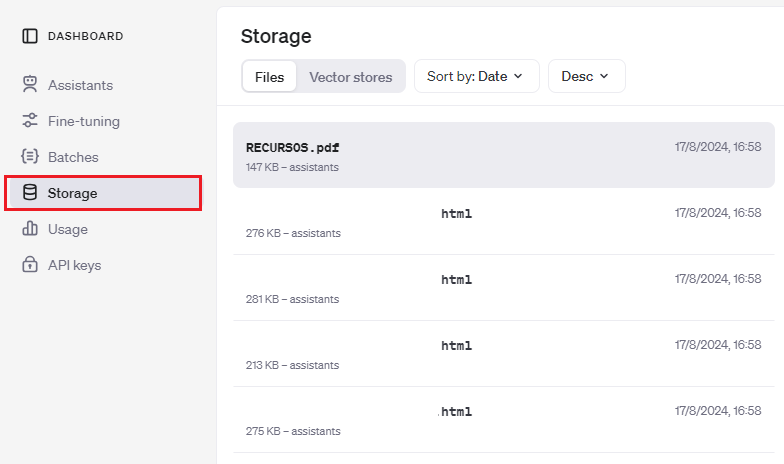
Task: Open the Sort by: Date dropdown
Action: point(476,76)
